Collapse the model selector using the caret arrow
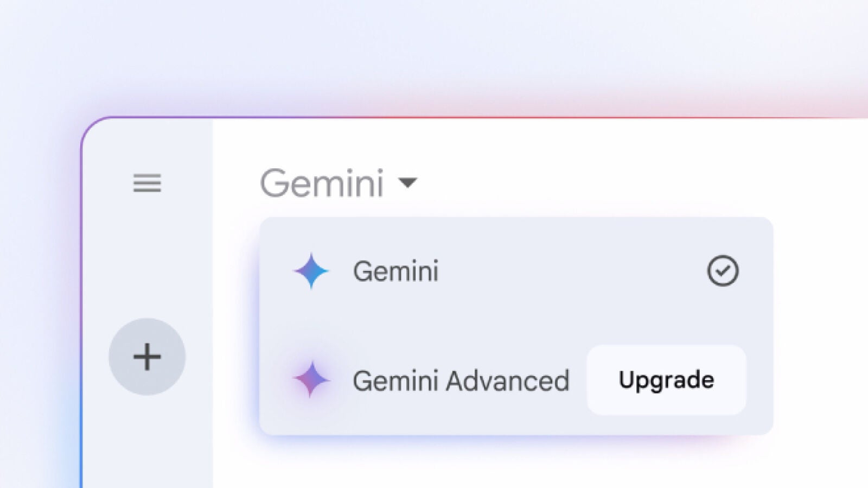 pos(407,182)
